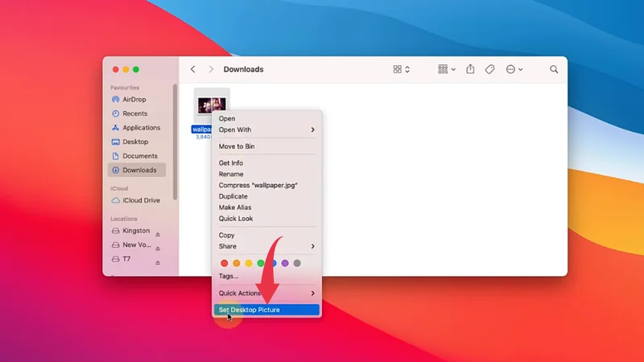Image resolution: width=644 pixels, height=362 pixels.
Task: Open the group-by options dropdown
Action: point(446,70)
